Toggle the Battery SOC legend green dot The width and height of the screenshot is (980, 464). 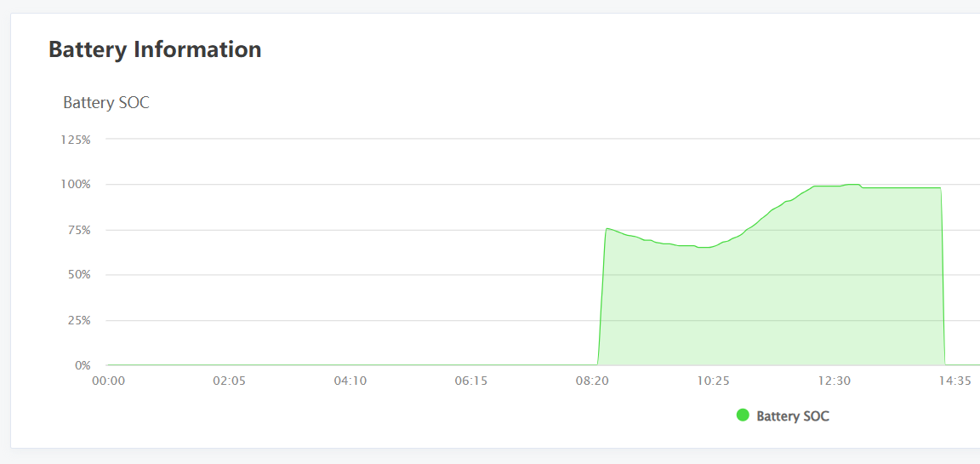click(x=743, y=415)
